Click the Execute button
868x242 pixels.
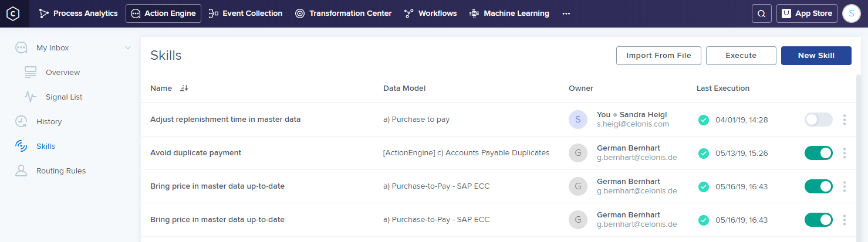click(x=741, y=56)
